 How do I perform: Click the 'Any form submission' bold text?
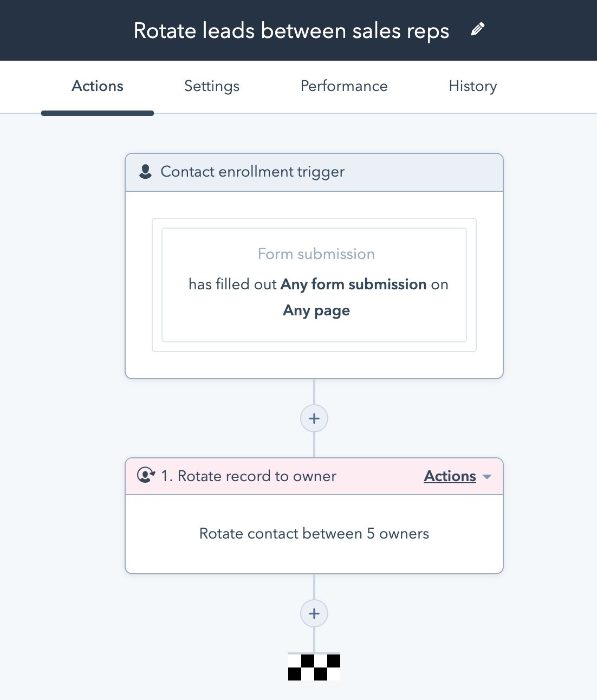coord(354,284)
